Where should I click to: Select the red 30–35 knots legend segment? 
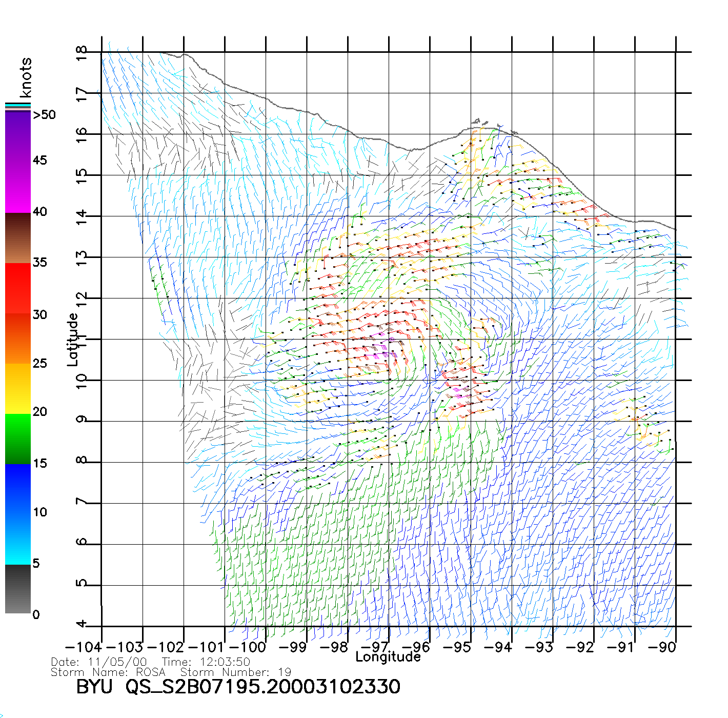point(18,288)
